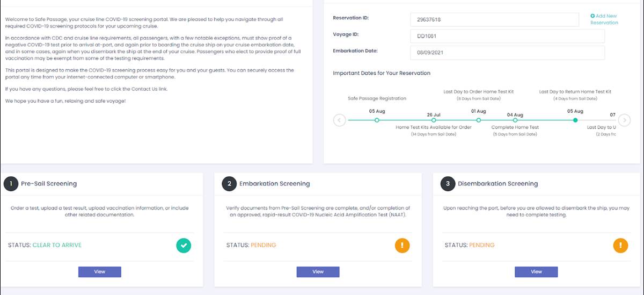
Task: Click the green Clear to Arrive checkmark icon
Action: click(x=184, y=246)
